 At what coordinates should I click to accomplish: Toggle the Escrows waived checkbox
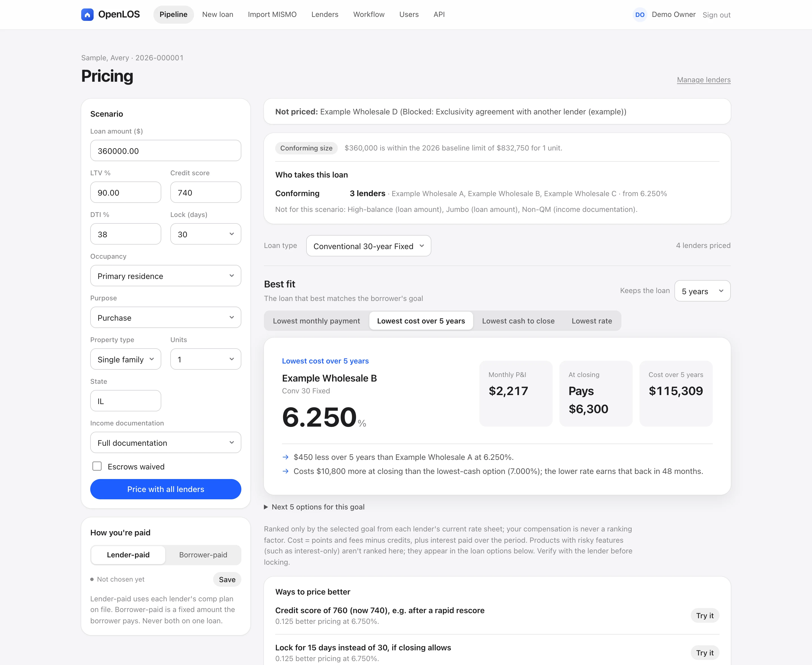(x=97, y=466)
